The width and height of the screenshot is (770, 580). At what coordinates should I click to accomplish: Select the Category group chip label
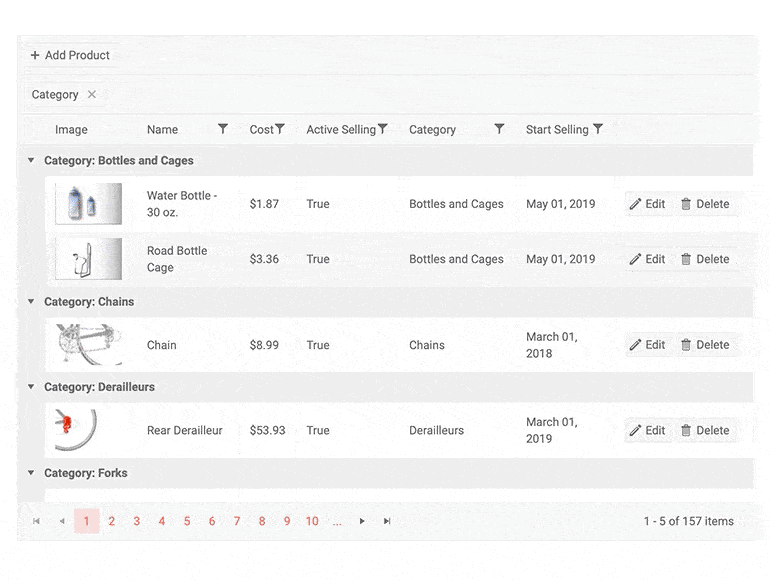[x=55, y=94]
